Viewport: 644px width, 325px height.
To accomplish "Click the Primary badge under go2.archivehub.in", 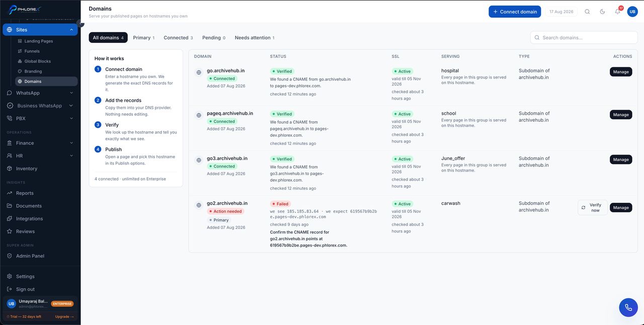I will [x=219, y=220].
